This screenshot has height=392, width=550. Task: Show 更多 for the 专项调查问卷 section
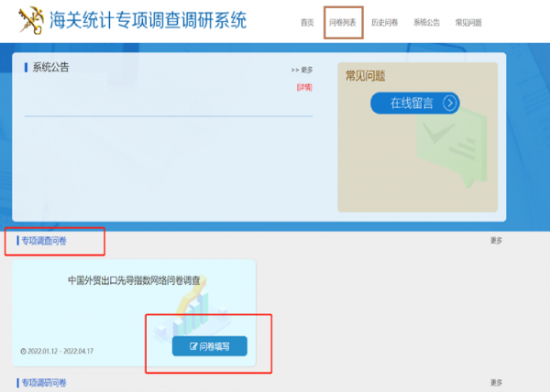tap(496, 241)
